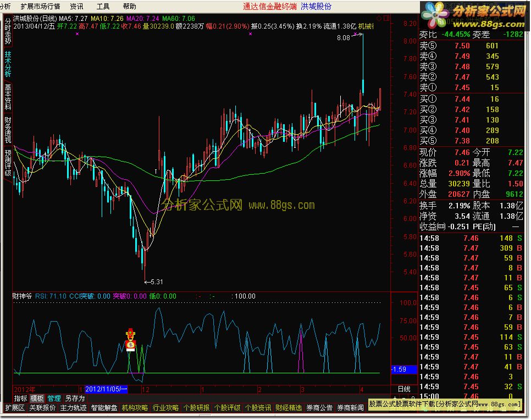Click the MA5: 7.27 label

pos(74,18)
